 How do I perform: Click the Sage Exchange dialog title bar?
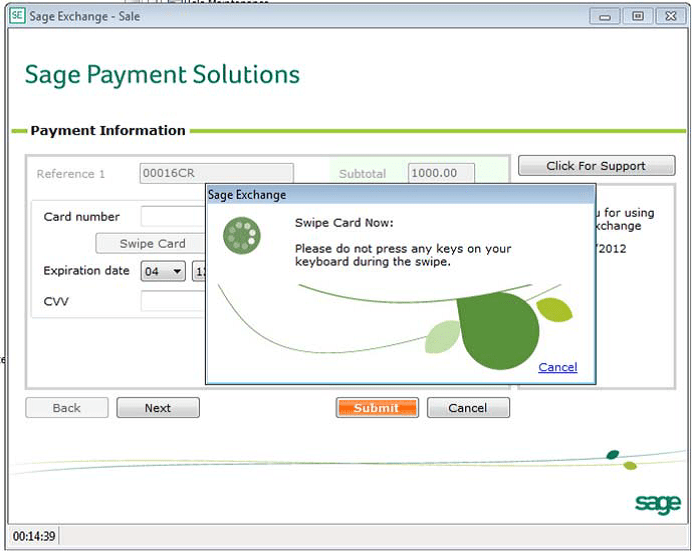click(401, 195)
